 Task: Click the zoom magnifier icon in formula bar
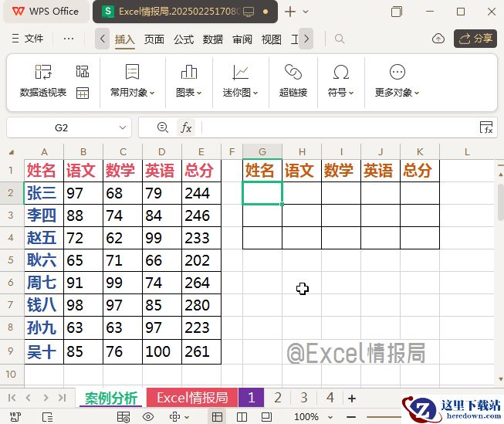pos(163,127)
